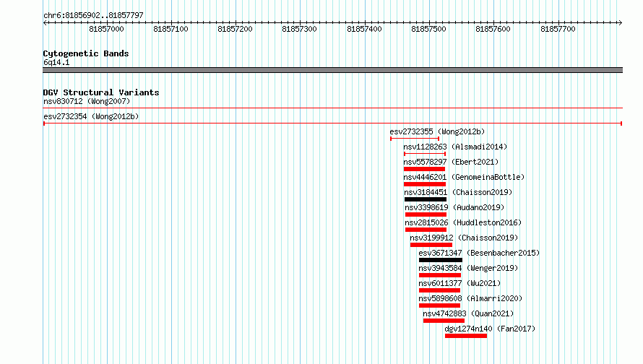This screenshot has width=643, height=364.
Task: Open the nsv2815026 (Huddleston2016) label
Action: coord(463,222)
